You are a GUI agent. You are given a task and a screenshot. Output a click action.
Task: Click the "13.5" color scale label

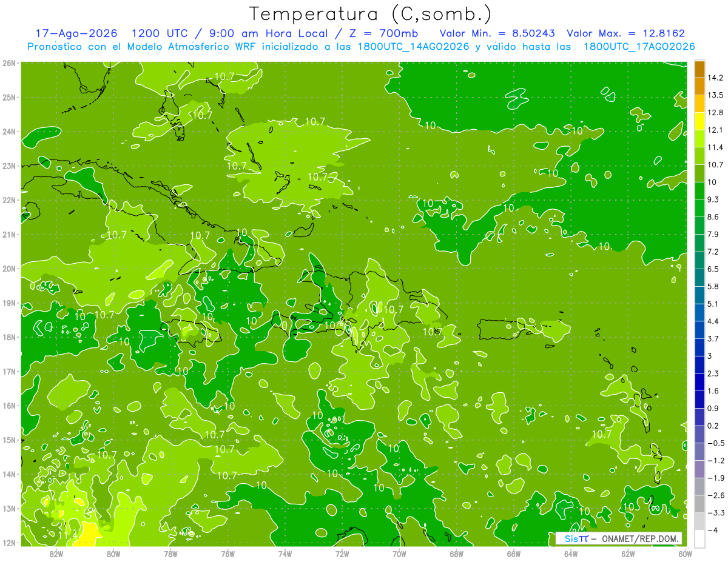coord(715,95)
